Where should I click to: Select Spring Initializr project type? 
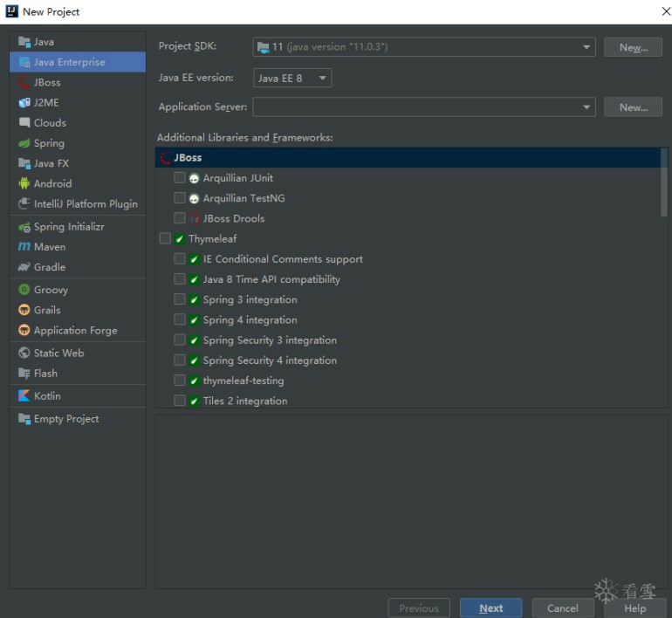pyautogui.click(x=68, y=227)
